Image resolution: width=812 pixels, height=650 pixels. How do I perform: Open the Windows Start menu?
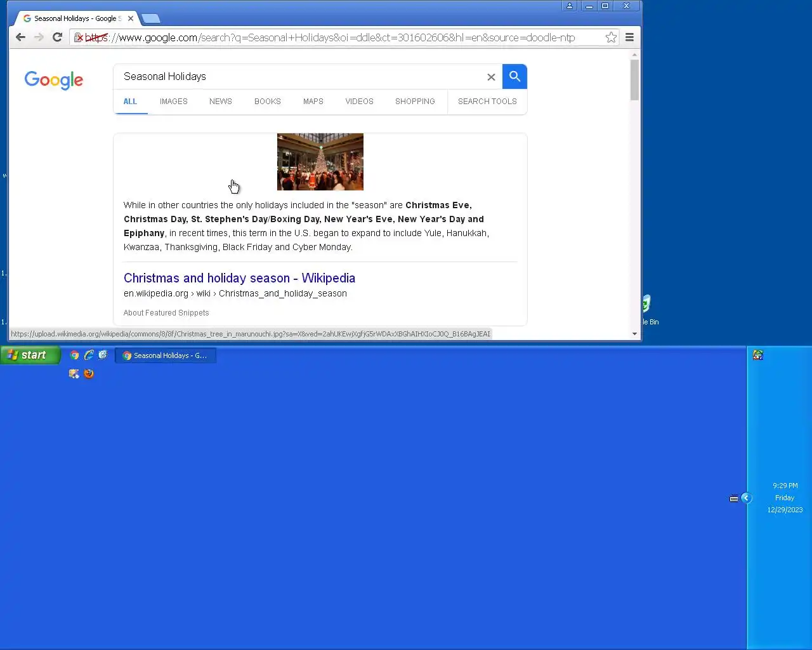click(x=30, y=355)
